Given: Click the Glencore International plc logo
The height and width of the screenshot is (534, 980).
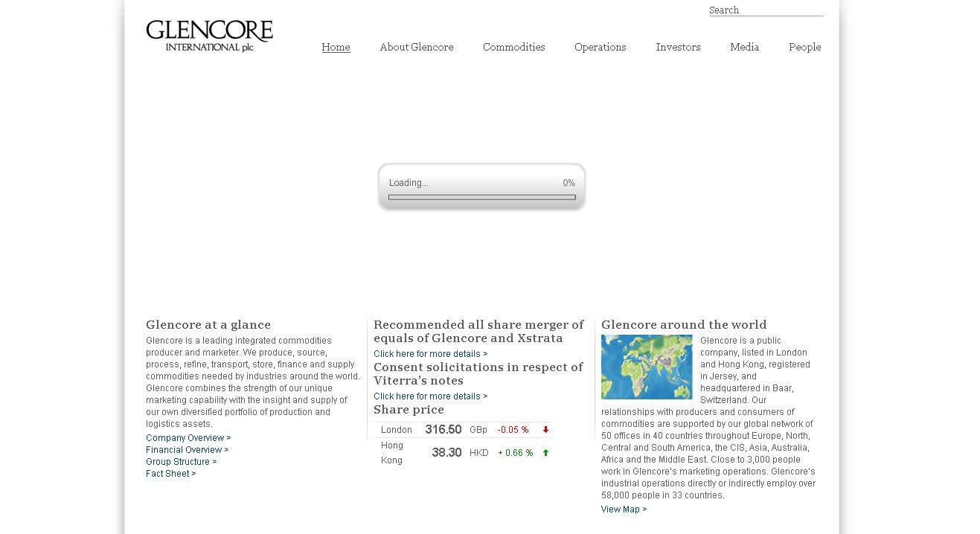Looking at the screenshot, I should click(209, 36).
